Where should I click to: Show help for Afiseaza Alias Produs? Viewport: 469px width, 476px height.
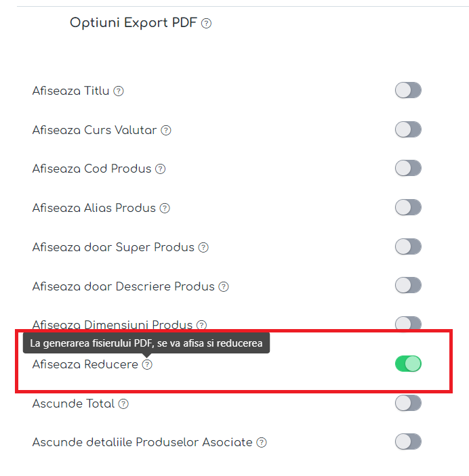pos(165,209)
